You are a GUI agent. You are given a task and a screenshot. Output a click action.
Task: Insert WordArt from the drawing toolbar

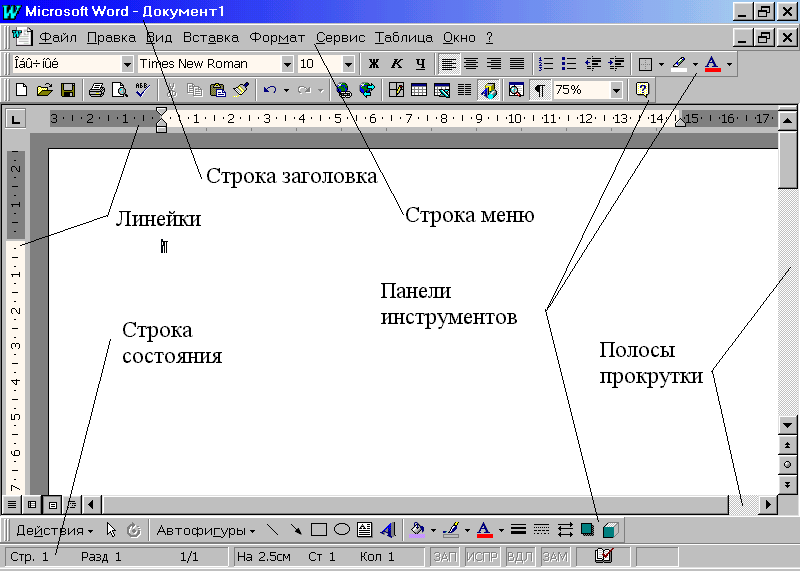tap(388, 530)
